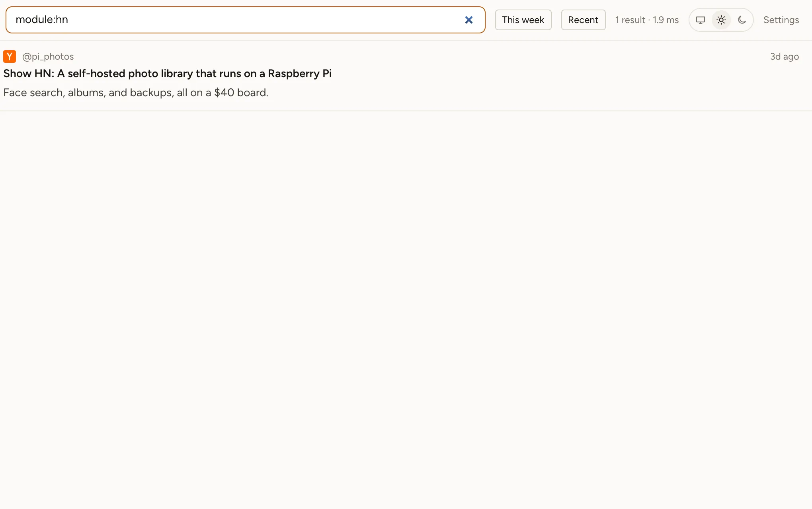Viewport: 812px width, 509px height.
Task: Click the 3d ago timestamp
Action: 784,56
